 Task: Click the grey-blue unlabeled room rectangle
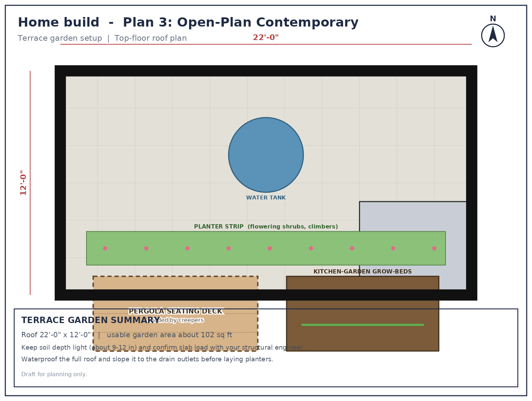click(413, 245)
